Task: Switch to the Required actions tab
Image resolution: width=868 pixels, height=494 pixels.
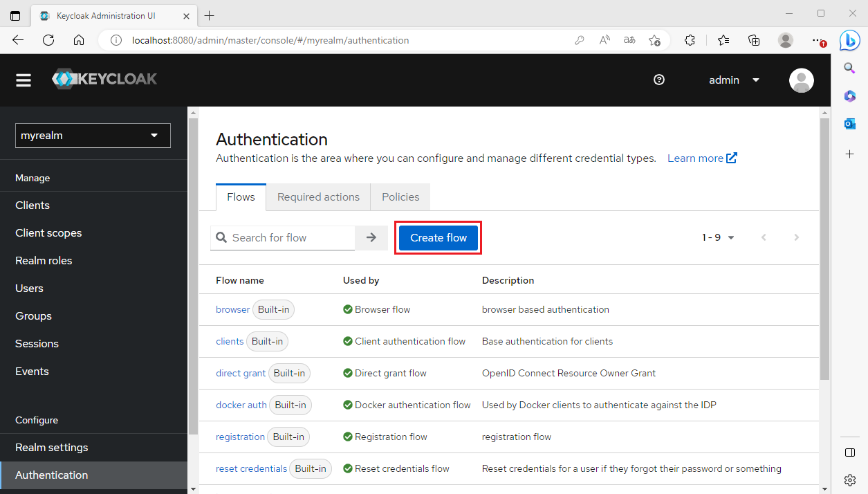Action: click(x=317, y=196)
